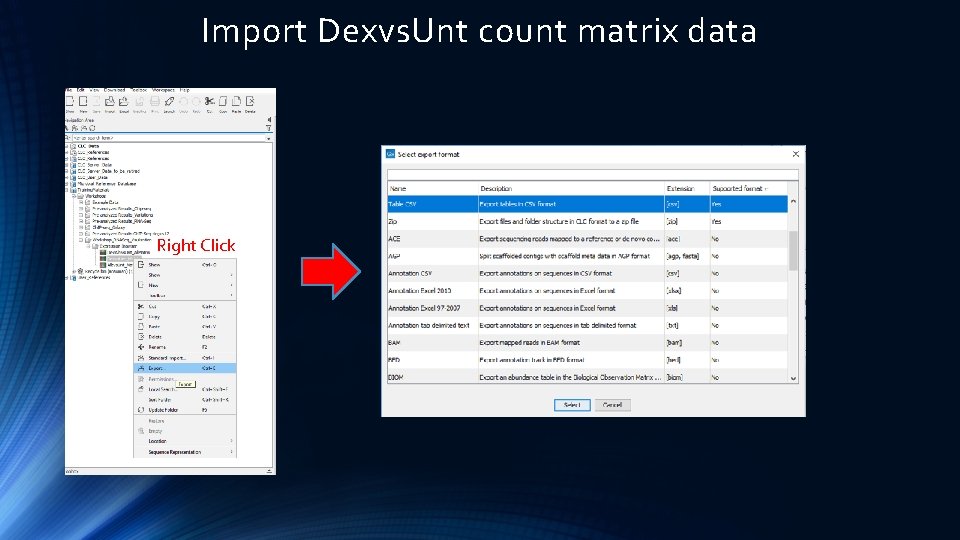Click the export format list scrollbar thumb

pyautogui.click(x=793, y=250)
